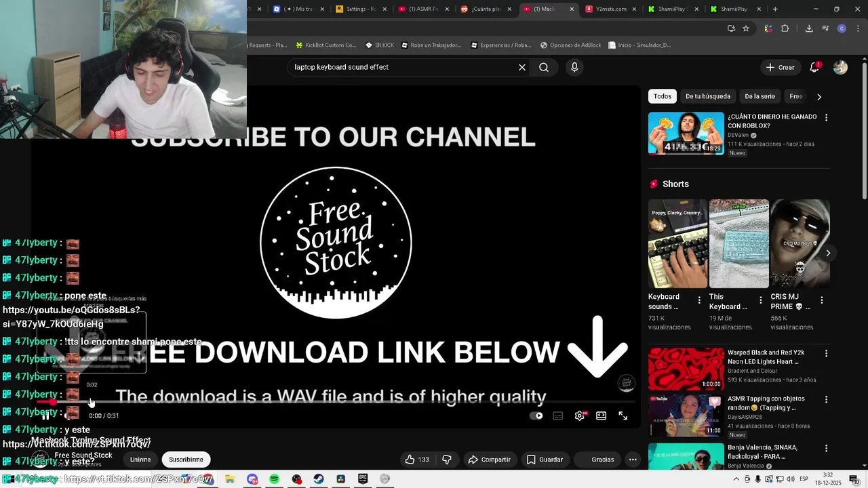Viewport: 868px width, 488px height.
Task: Open the Roba un Trabajador bookmark
Action: (431, 45)
